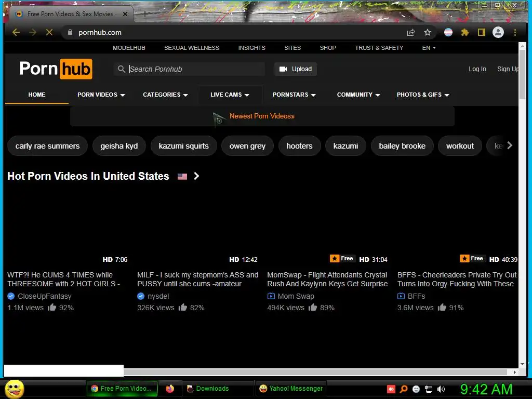
Task: Open the EN language dropdown
Action: [x=429, y=48]
